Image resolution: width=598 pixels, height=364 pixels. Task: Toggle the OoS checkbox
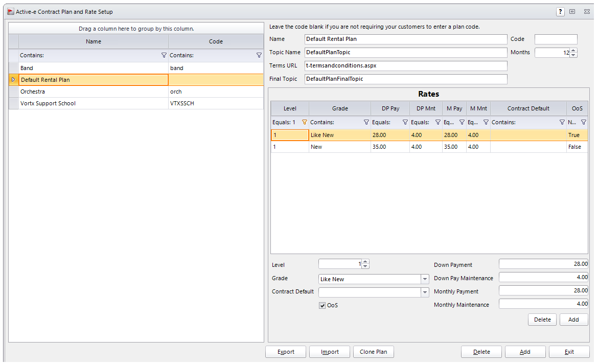[x=323, y=305]
